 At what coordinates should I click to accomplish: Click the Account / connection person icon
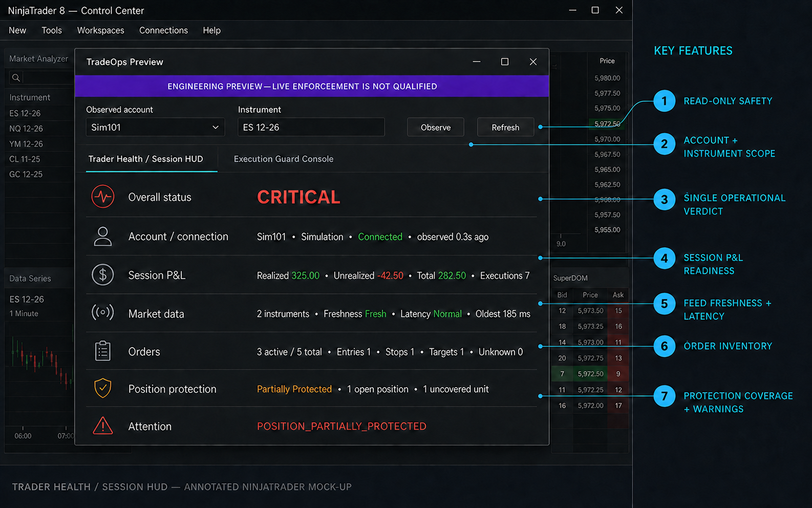click(x=103, y=236)
